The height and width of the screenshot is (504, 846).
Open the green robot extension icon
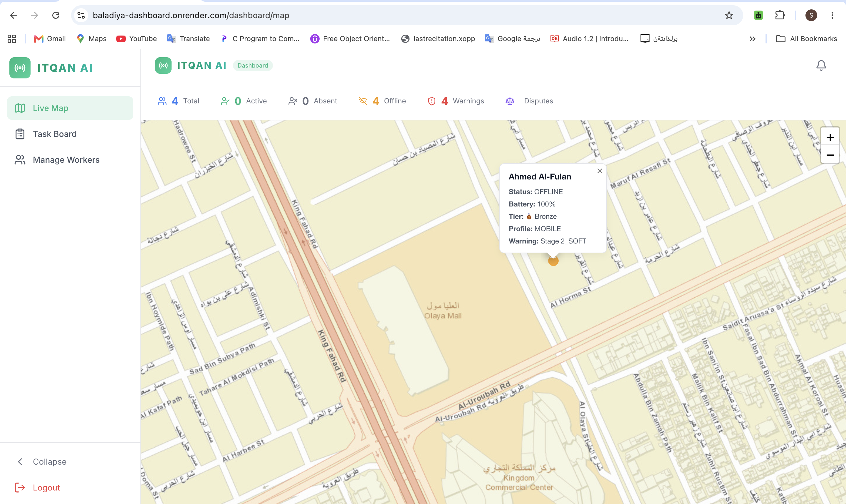click(758, 15)
